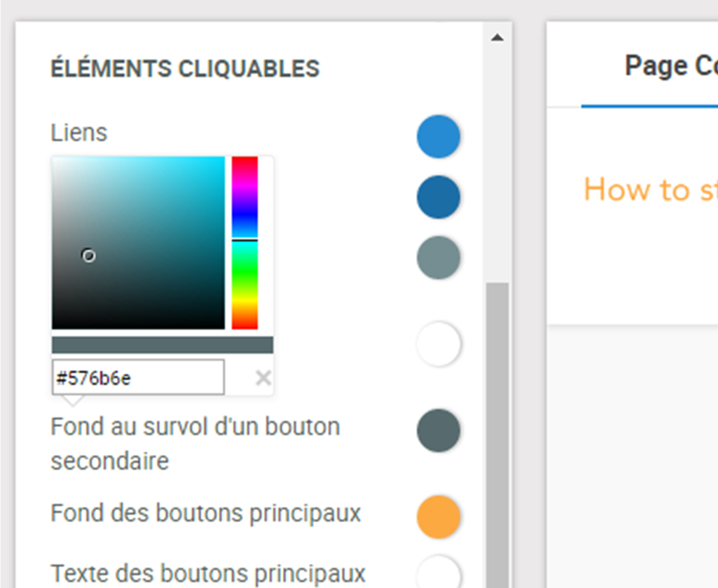Click the hex color input #576b6e

click(x=138, y=378)
